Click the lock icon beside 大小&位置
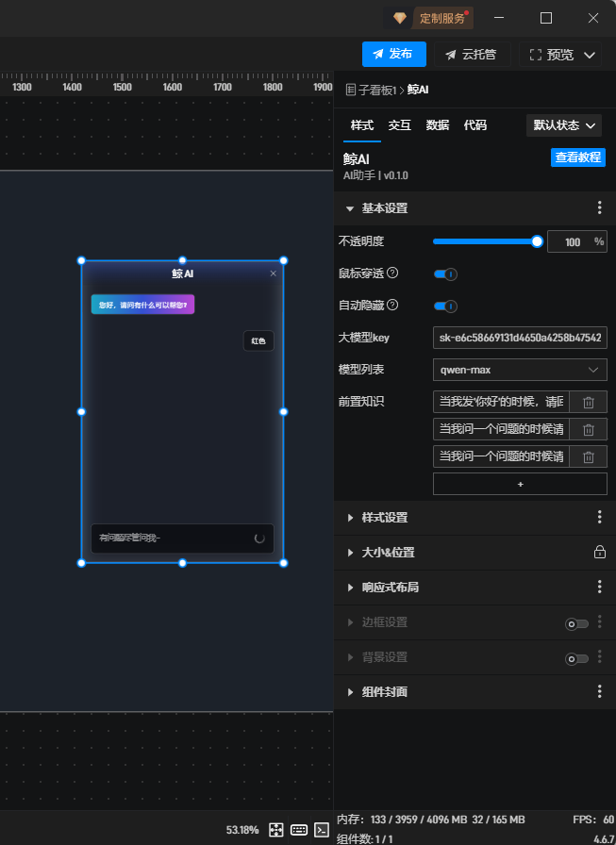Screen dimensions: 616x845 (599, 553)
